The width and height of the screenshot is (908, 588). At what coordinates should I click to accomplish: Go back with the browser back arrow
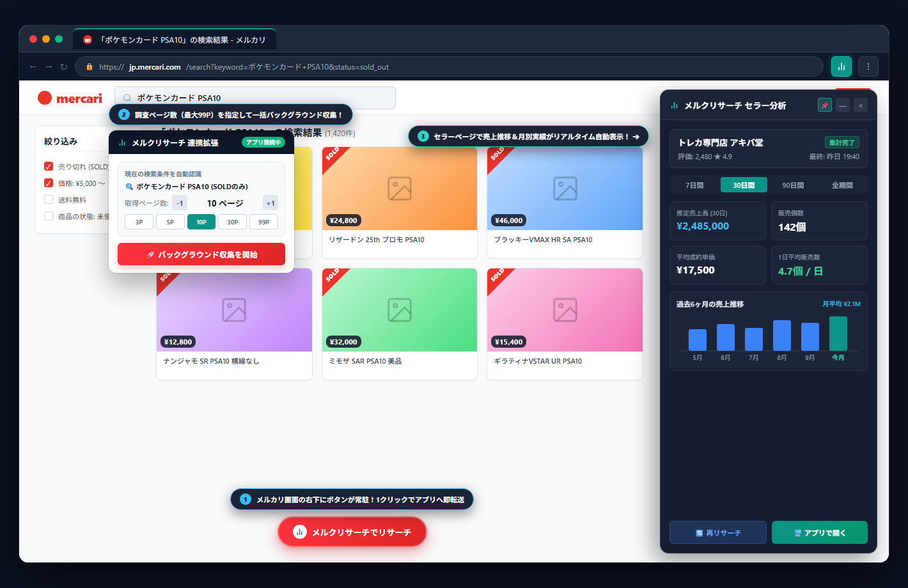[x=33, y=66]
